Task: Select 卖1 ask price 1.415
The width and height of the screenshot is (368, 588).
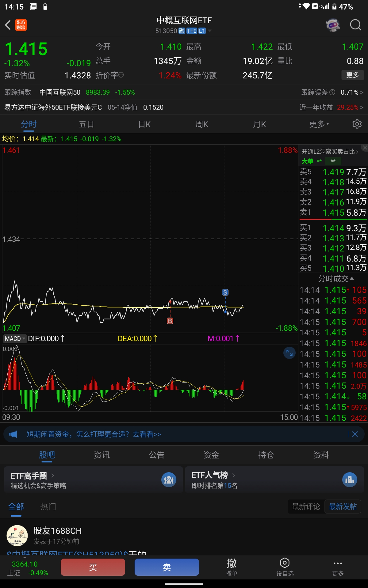Action: (x=333, y=212)
